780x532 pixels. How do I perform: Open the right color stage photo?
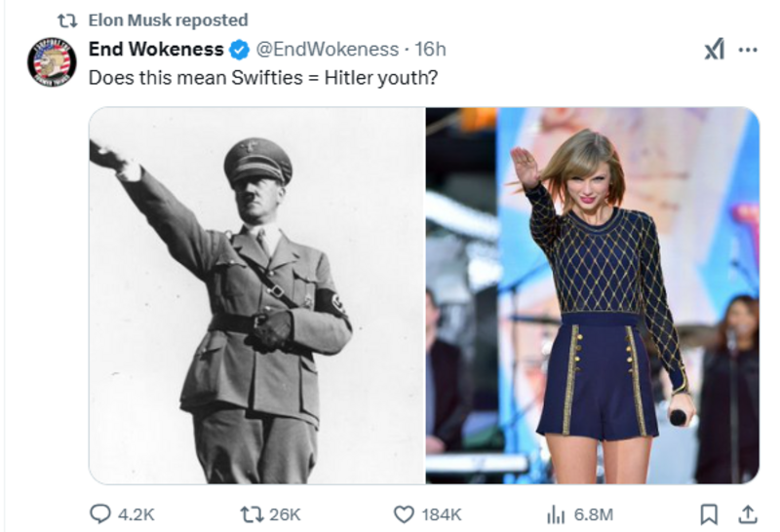pos(592,295)
